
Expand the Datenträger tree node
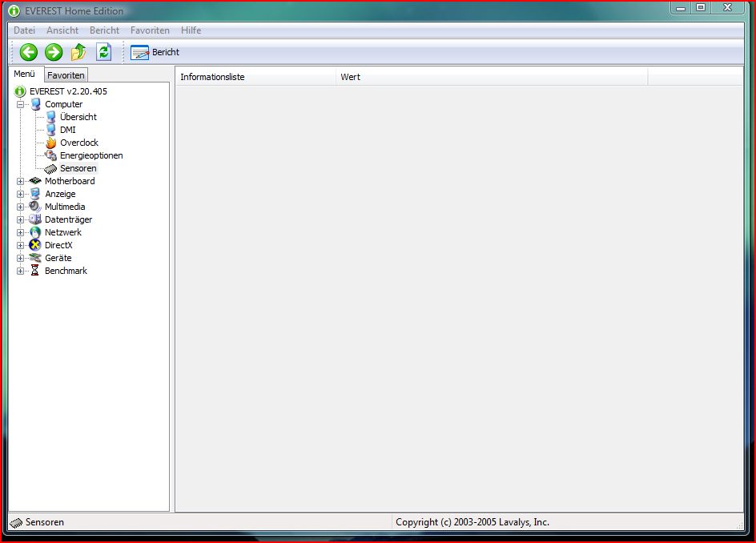20,219
